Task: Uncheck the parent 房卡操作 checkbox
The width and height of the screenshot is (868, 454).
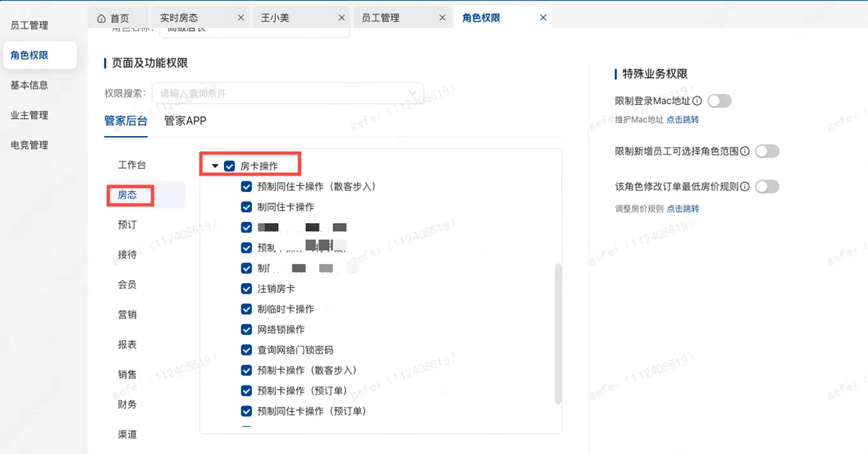Action: [x=229, y=165]
